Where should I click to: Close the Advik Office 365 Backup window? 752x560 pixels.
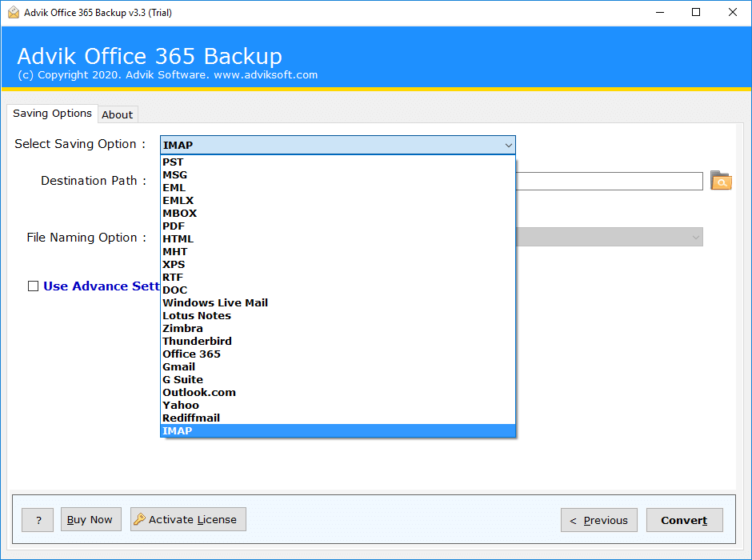coord(732,13)
